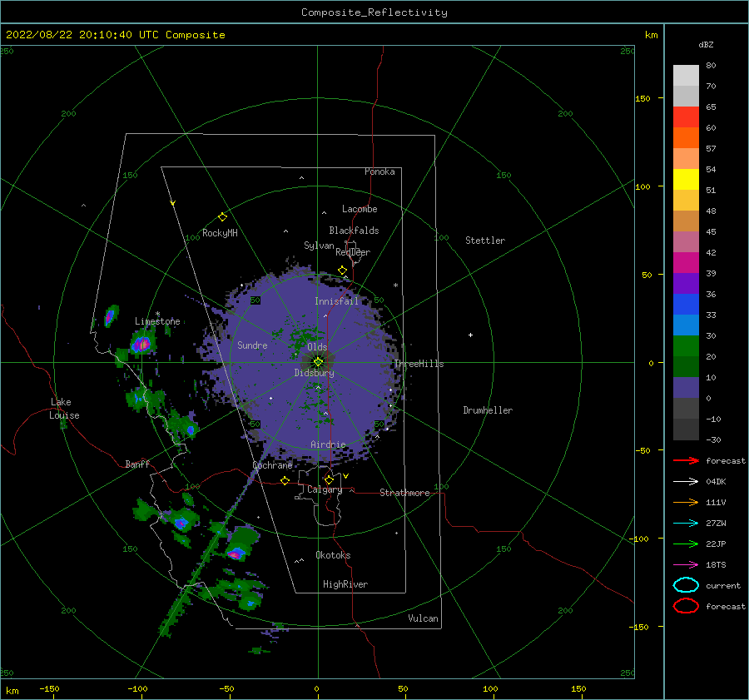Click the ThreeHills label

pos(419,364)
